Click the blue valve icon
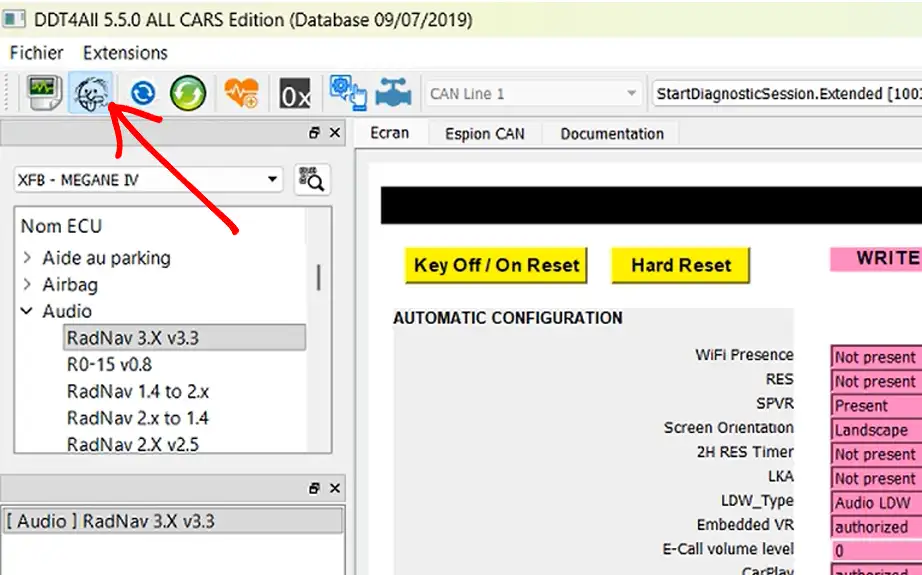Screen dimensions: 922x575 (x=393, y=92)
